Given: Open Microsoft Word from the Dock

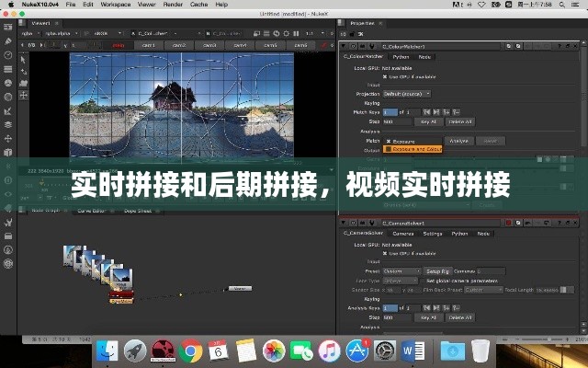Looking at the screenshot, I should tap(412, 351).
